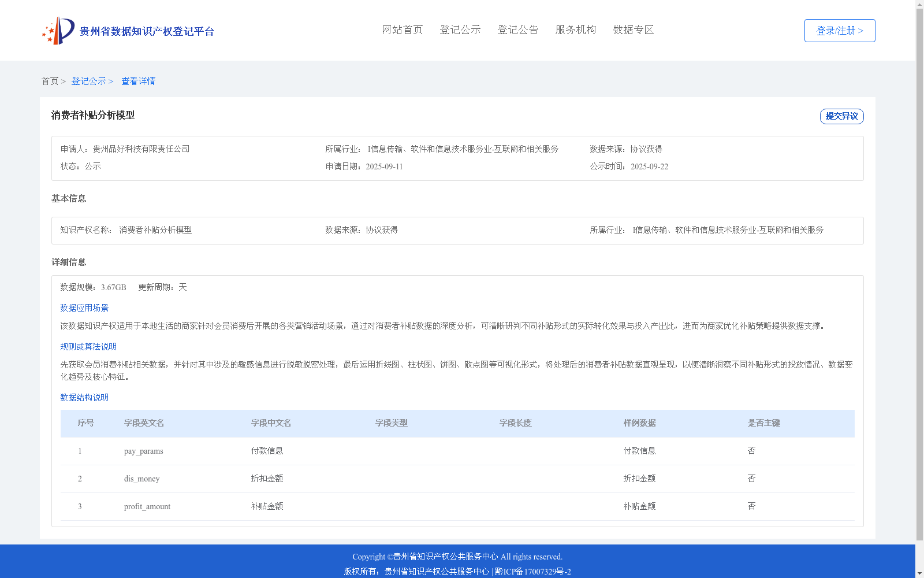Click the 数据规模 3.67GB value

[x=113, y=287]
